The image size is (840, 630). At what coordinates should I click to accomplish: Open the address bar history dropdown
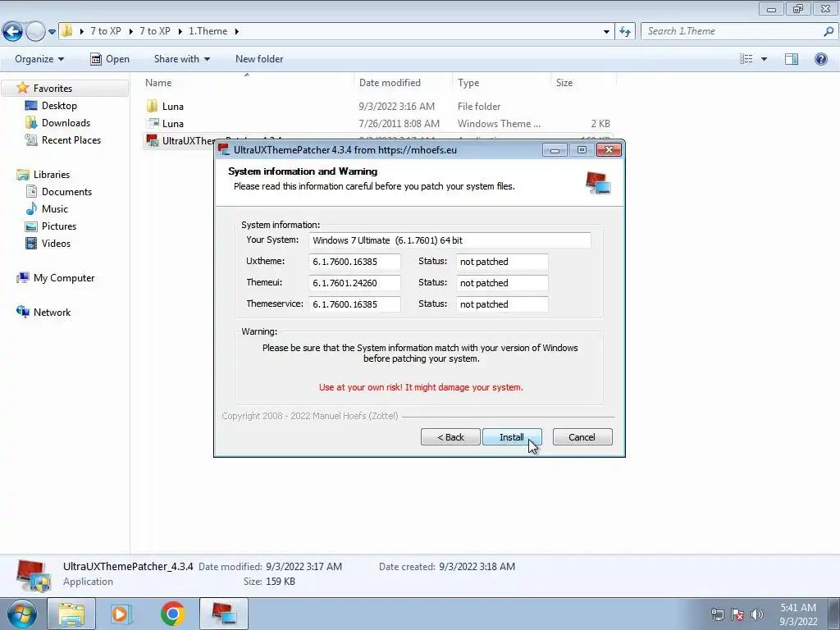coord(606,31)
